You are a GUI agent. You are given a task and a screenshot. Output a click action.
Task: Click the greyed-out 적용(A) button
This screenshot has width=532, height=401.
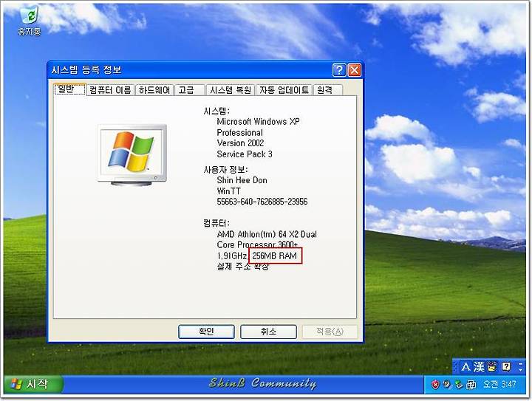330,332
